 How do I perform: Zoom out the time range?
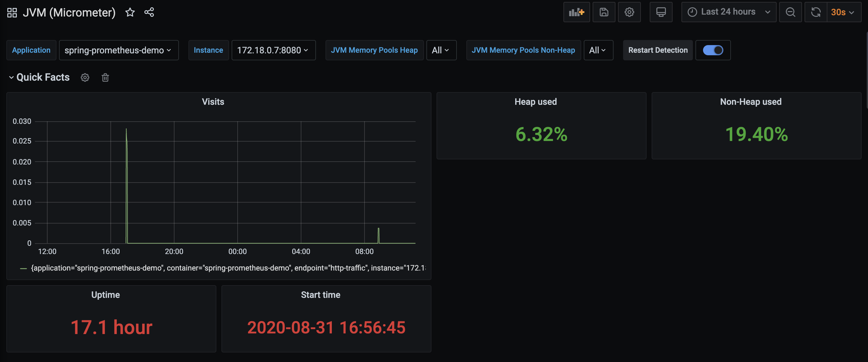coord(790,12)
